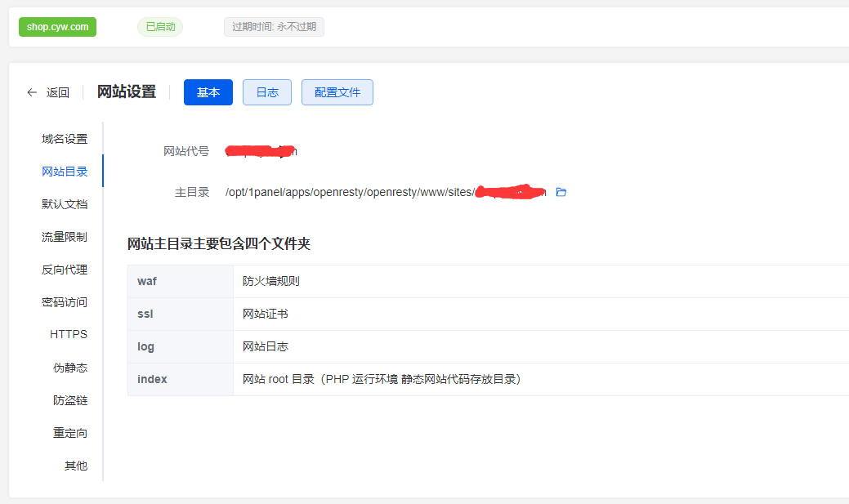Viewport: 849px width, 504px height.
Task: Open HTTPS settings
Action: click(68, 335)
